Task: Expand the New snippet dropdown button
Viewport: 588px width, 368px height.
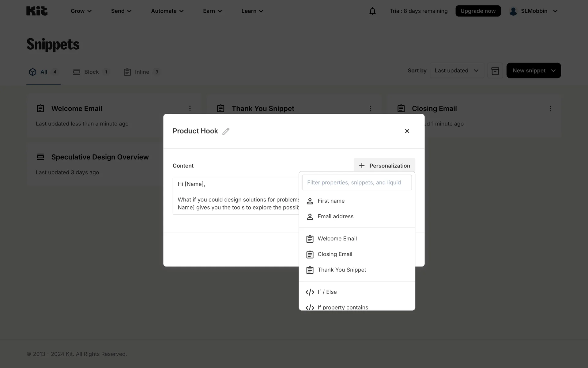Action: coord(533,71)
